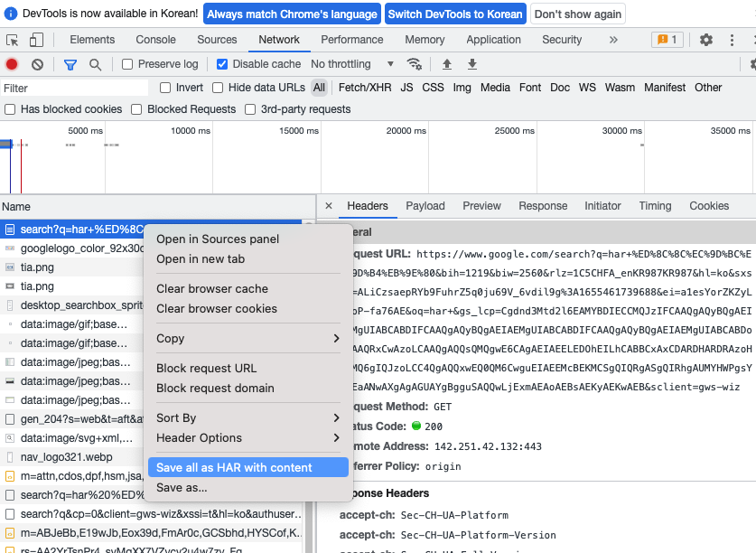Filter requests by Font
Image resolution: width=756 pixels, height=553 pixels.
point(530,88)
